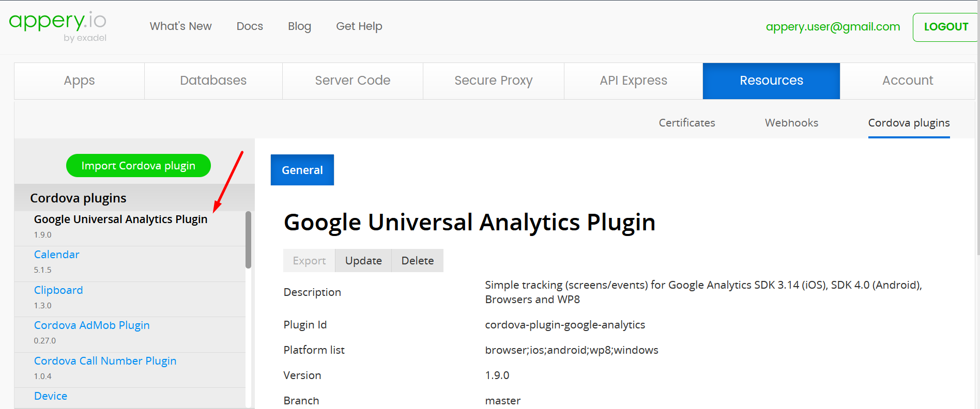Select the Cordova plugins sub-tab
The image size is (980, 409).
pos(909,123)
